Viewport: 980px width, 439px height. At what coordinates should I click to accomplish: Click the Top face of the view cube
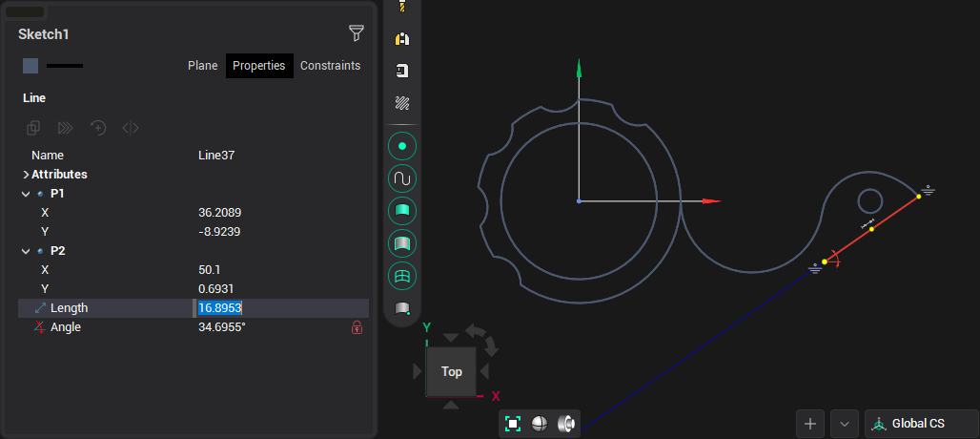[x=451, y=371]
